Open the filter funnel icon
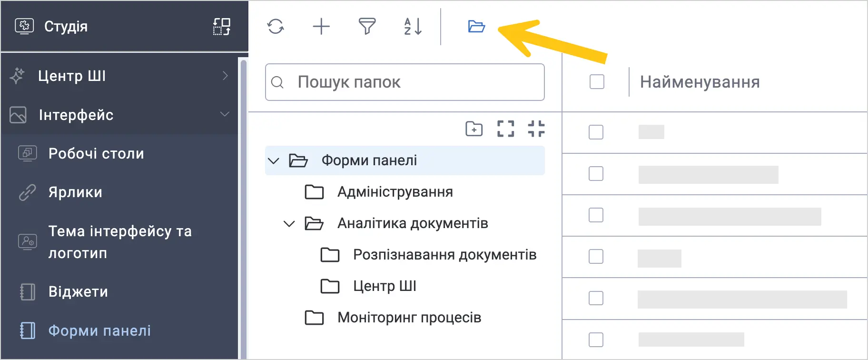 pyautogui.click(x=367, y=26)
